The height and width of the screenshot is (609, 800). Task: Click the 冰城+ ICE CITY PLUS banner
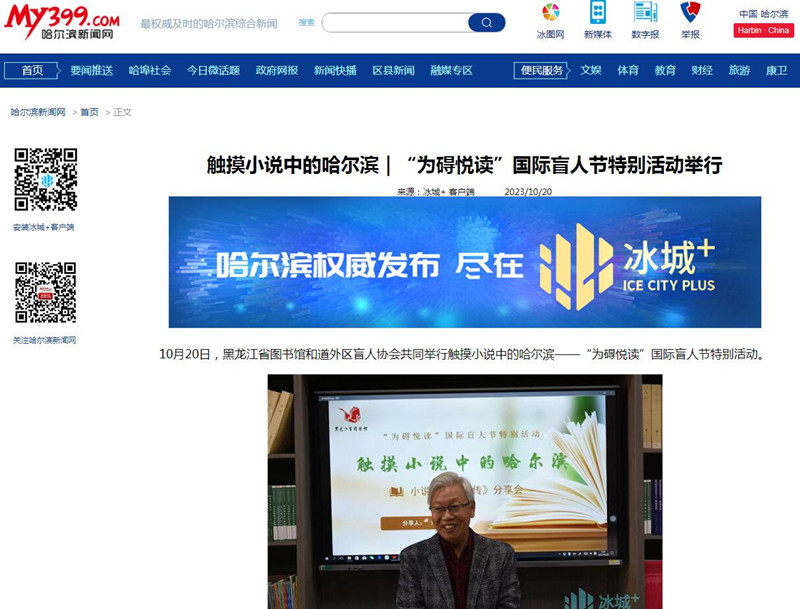point(464,262)
